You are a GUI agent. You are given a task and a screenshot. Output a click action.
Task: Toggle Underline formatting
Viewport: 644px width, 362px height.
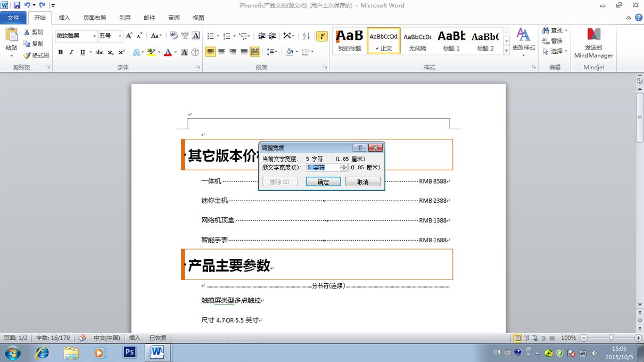82,52
